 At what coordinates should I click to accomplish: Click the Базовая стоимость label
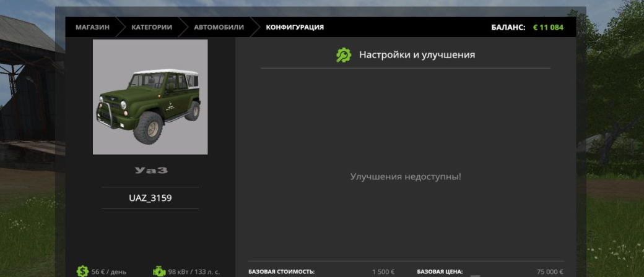pyautogui.click(x=281, y=271)
